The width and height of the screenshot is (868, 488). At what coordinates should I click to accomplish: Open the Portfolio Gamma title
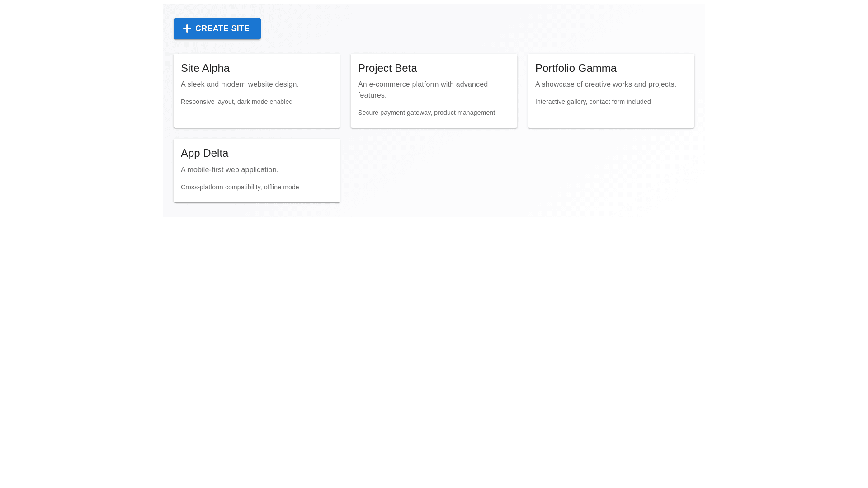point(576,68)
